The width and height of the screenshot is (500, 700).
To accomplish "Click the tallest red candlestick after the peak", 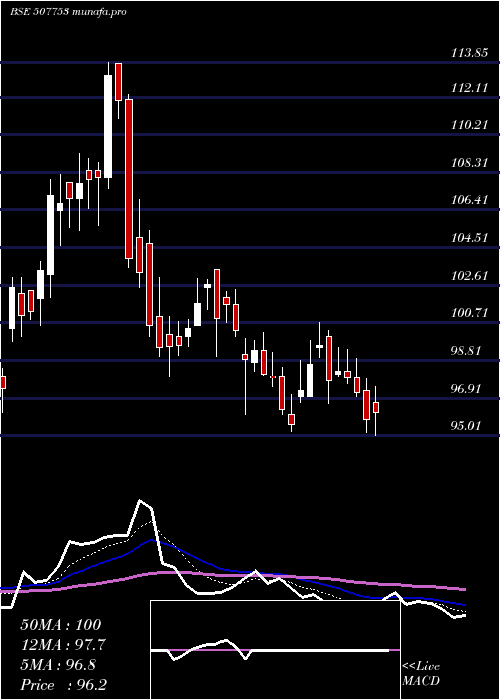I will click(129, 179).
